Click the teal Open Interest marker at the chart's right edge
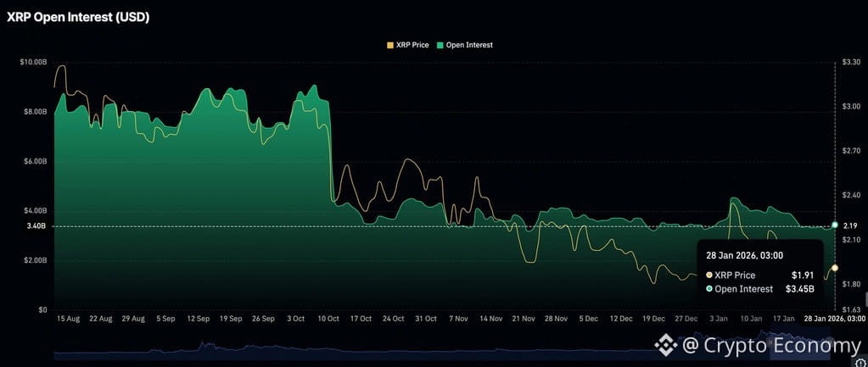The height and width of the screenshot is (367, 868). tap(835, 225)
